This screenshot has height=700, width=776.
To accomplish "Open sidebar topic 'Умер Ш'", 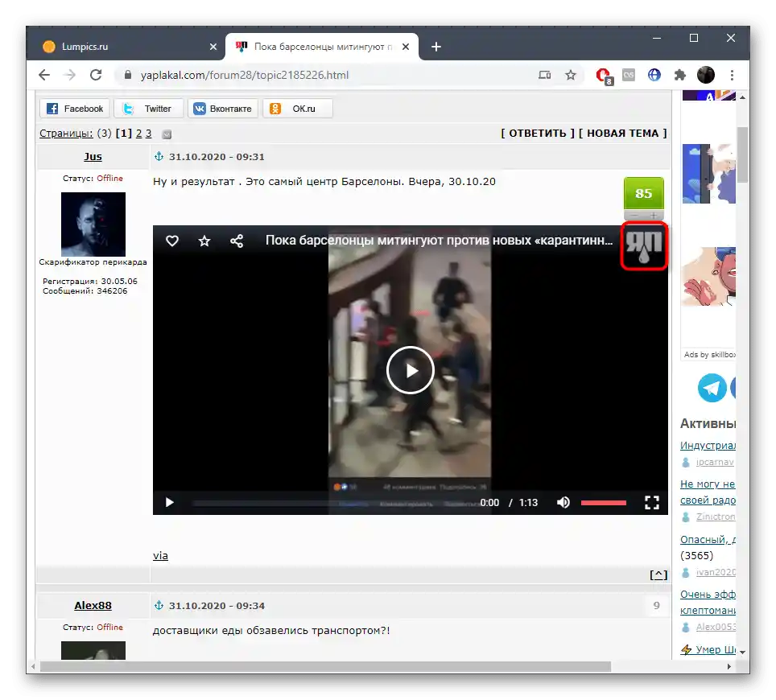I will click(715, 649).
